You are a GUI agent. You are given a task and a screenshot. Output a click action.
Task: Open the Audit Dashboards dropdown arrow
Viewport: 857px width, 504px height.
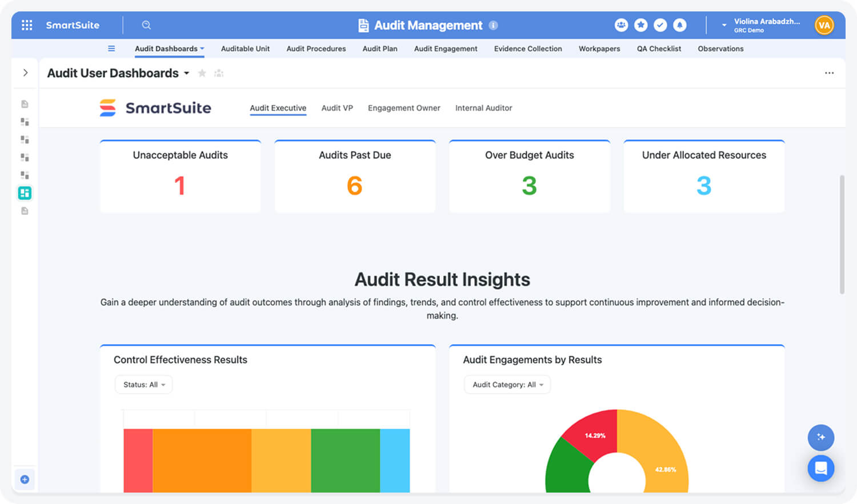tap(202, 49)
